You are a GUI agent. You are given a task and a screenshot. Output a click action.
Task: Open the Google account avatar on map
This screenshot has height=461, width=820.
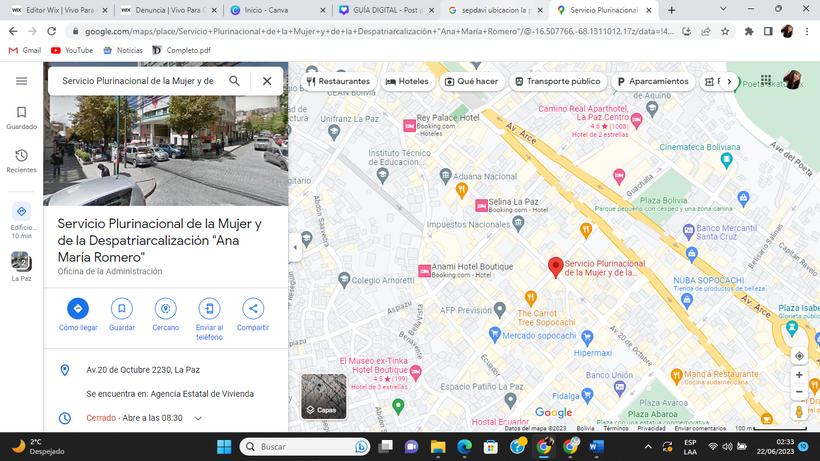[792, 80]
